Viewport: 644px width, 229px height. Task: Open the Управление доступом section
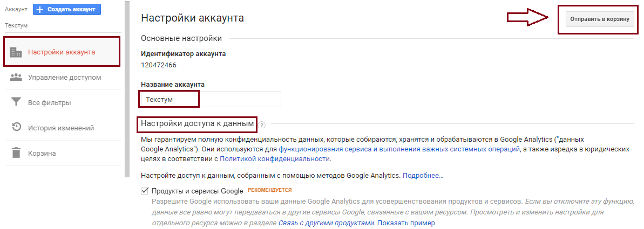pyautogui.click(x=63, y=78)
